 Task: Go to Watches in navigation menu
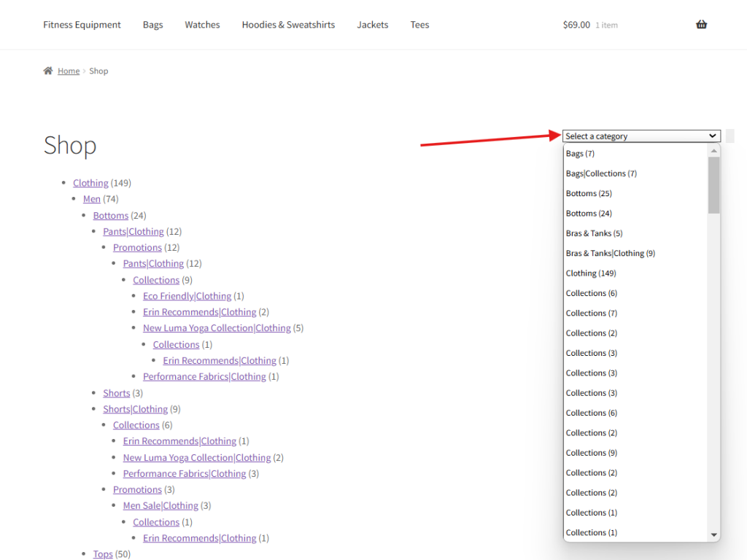[202, 25]
